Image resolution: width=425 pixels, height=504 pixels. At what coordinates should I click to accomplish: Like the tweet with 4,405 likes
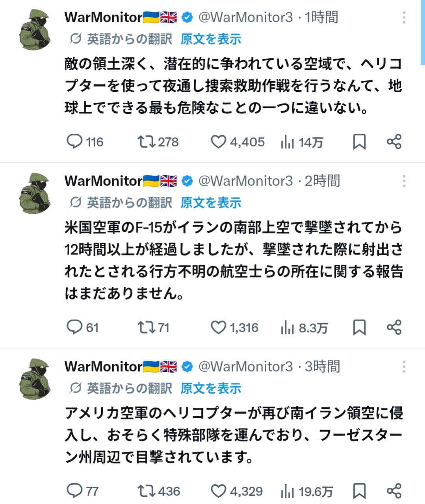click(219, 142)
